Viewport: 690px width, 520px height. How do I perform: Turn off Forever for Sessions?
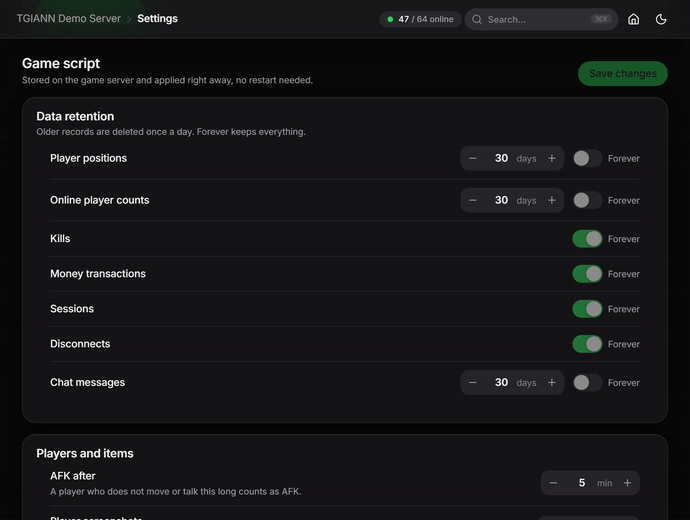(x=587, y=309)
